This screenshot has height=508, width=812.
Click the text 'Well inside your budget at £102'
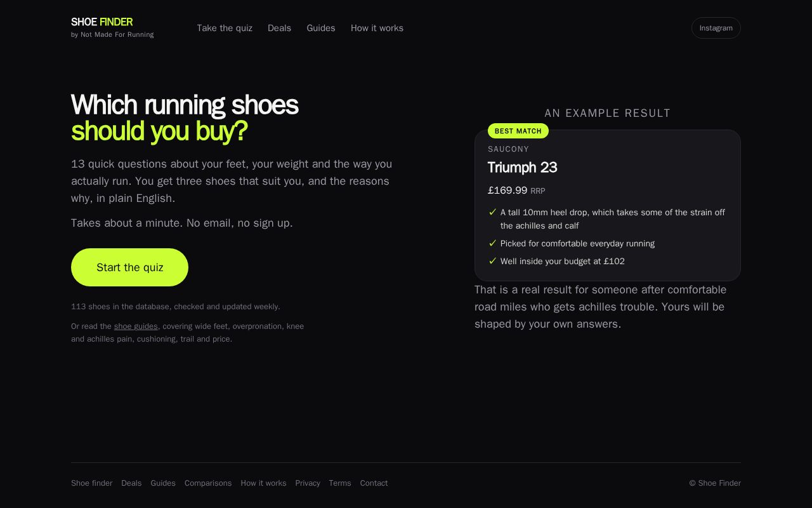(563, 261)
